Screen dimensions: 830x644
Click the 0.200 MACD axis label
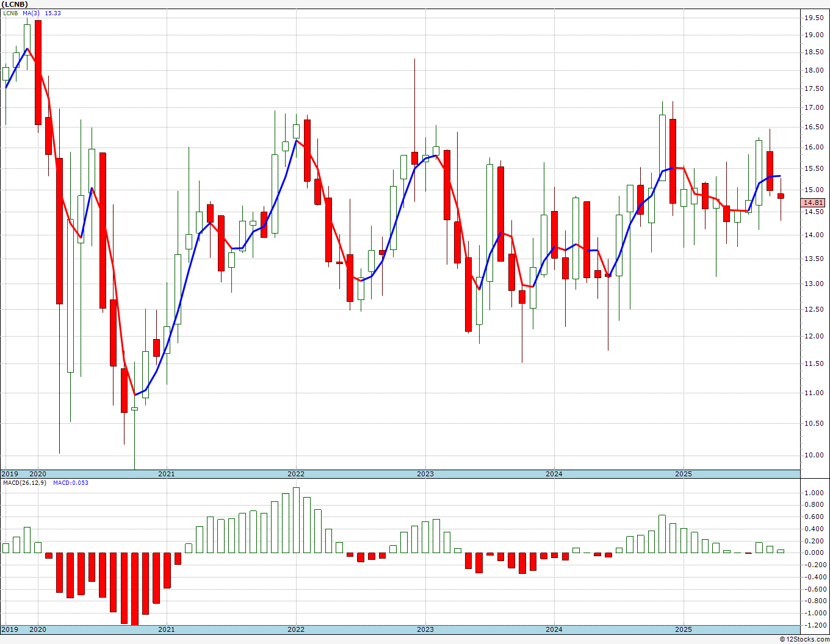pyautogui.click(x=815, y=541)
